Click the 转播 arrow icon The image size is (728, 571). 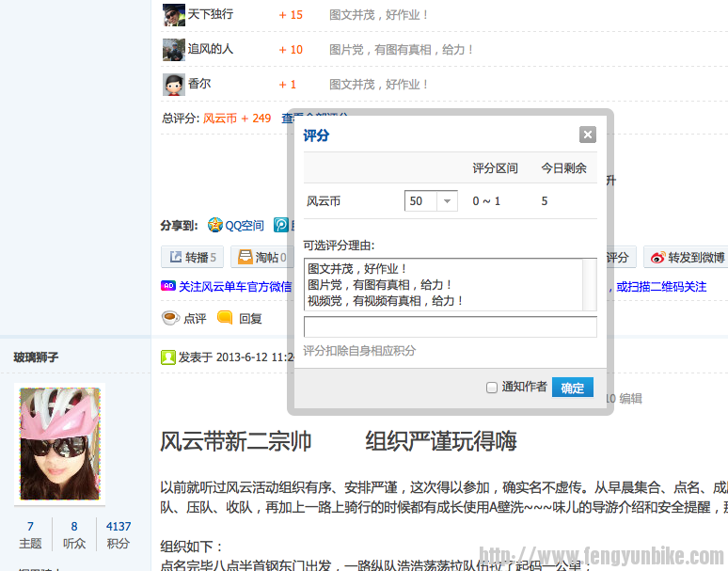[176, 257]
